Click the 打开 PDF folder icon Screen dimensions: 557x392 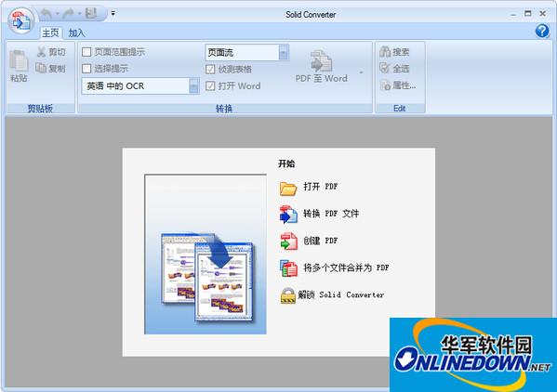tap(287, 189)
